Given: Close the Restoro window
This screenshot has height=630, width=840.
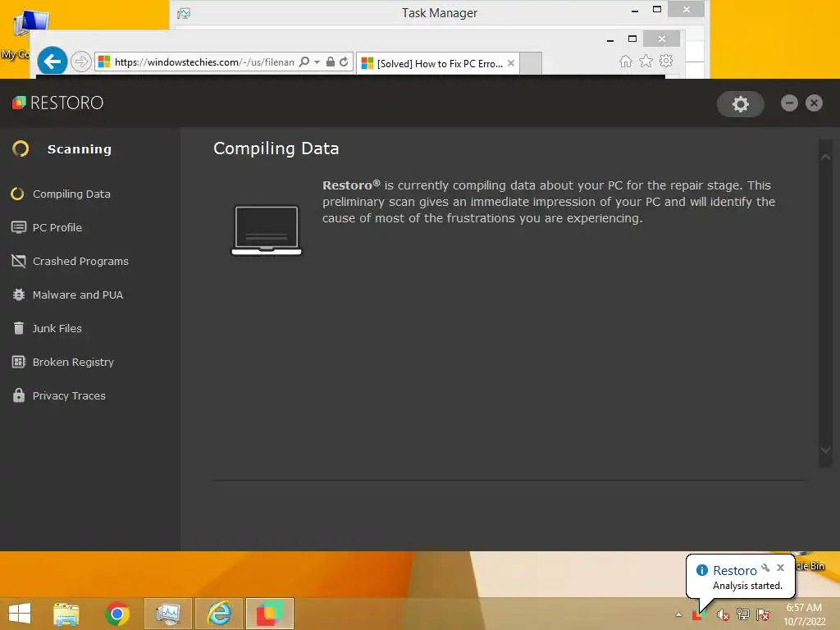Looking at the screenshot, I should click(x=814, y=103).
